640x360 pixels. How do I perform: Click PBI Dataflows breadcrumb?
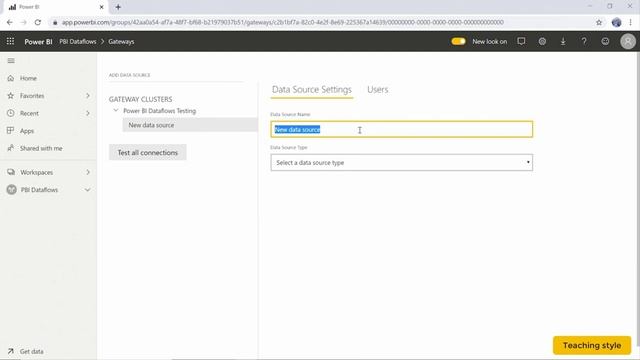pos(78,42)
